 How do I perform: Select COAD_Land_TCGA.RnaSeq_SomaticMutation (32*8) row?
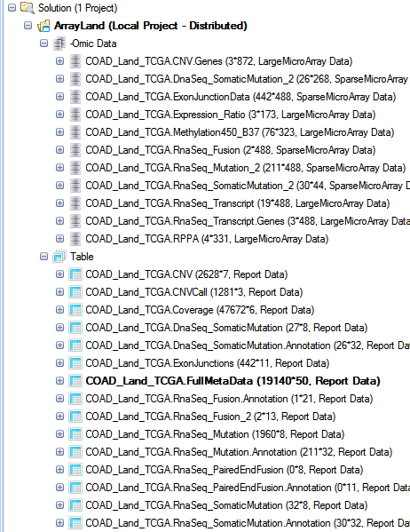pos(226,505)
